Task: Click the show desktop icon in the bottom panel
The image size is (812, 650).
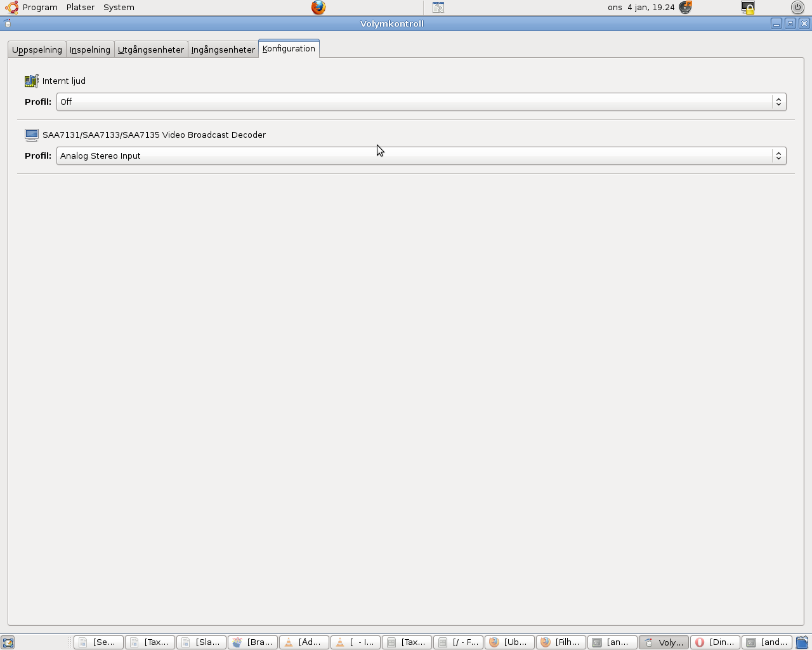Action: 8,642
